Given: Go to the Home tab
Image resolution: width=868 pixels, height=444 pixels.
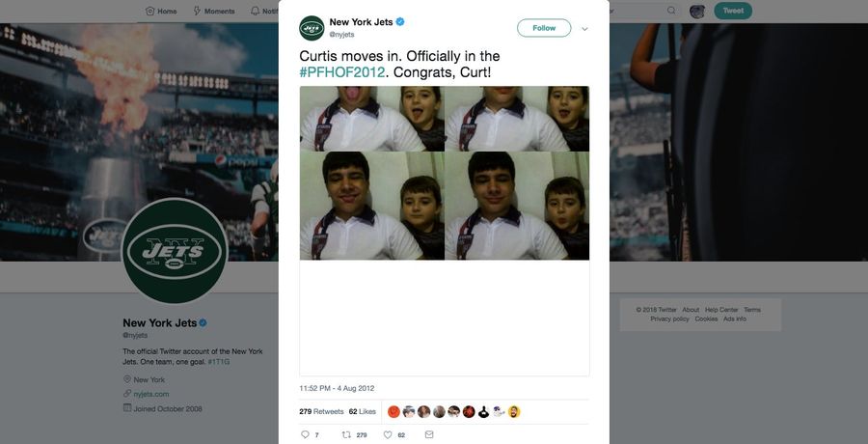Looking at the screenshot, I should tap(161, 11).
